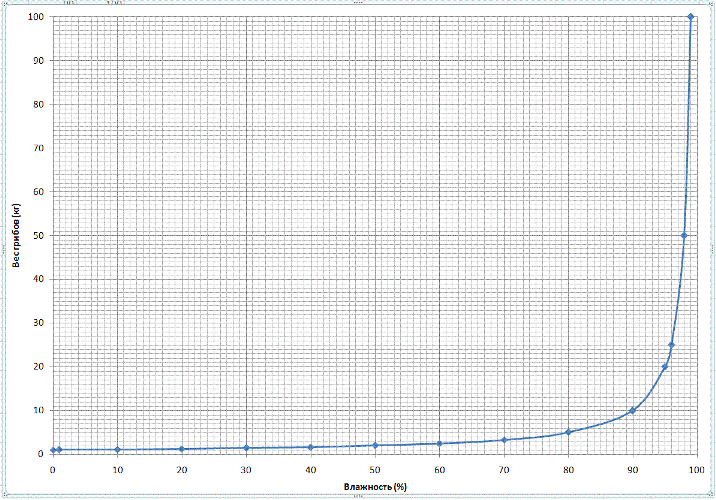Click the data marker at 80% humidity
The image size is (716, 500).
point(569,432)
